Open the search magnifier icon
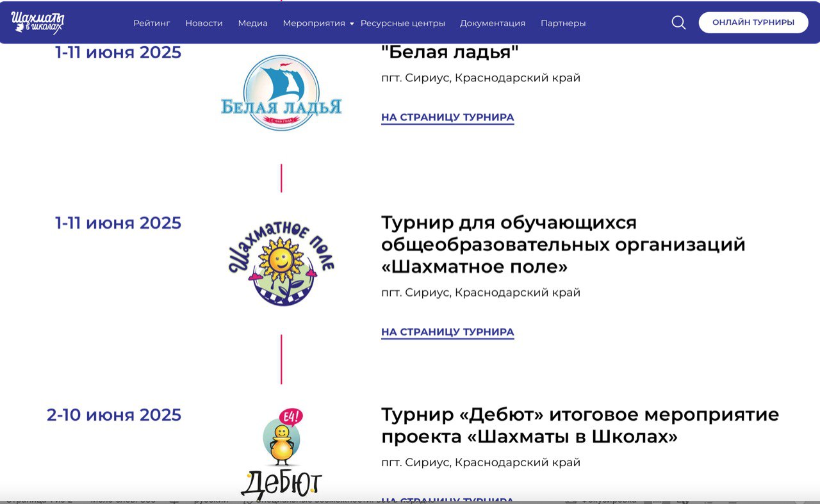The height and width of the screenshot is (504, 820). (x=678, y=22)
